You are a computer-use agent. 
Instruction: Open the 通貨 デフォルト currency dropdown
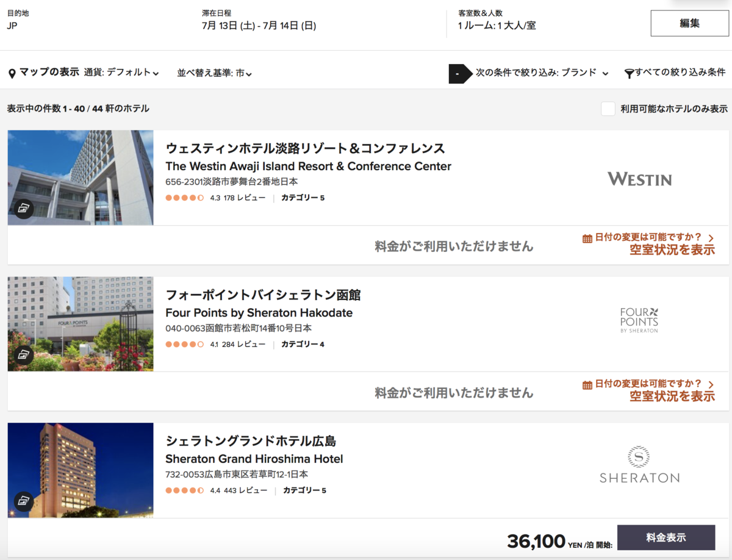tap(121, 73)
